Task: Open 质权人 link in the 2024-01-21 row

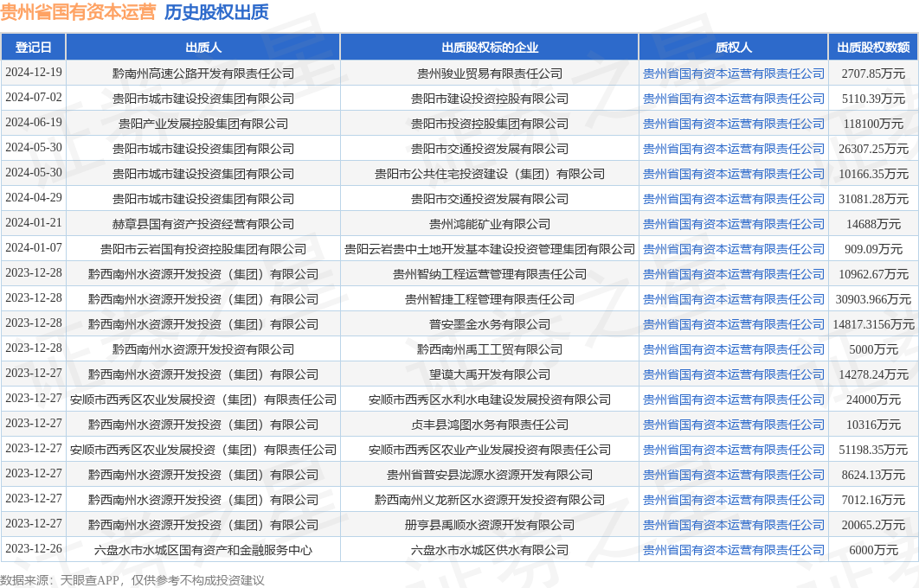Action: pyautogui.click(x=733, y=224)
